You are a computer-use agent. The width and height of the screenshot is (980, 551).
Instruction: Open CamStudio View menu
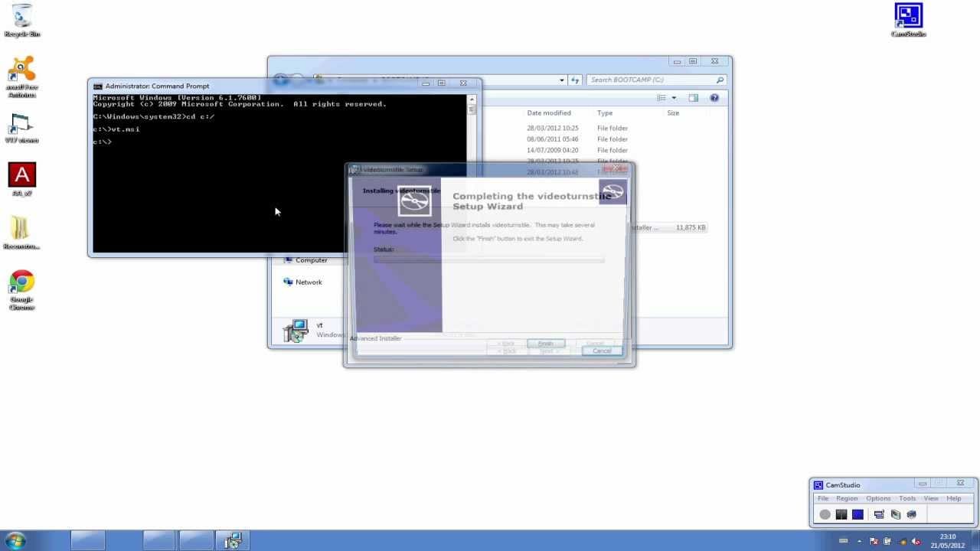pyautogui.click(x=931, y=498)
